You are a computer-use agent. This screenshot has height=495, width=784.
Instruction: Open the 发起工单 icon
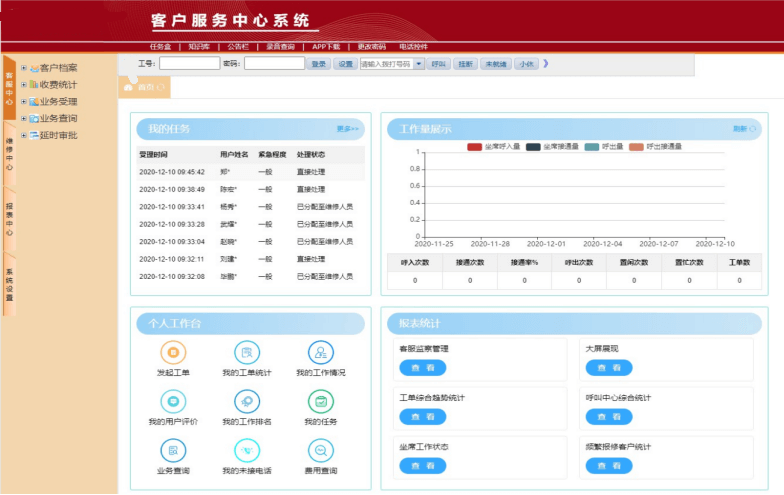coord(173,352)
